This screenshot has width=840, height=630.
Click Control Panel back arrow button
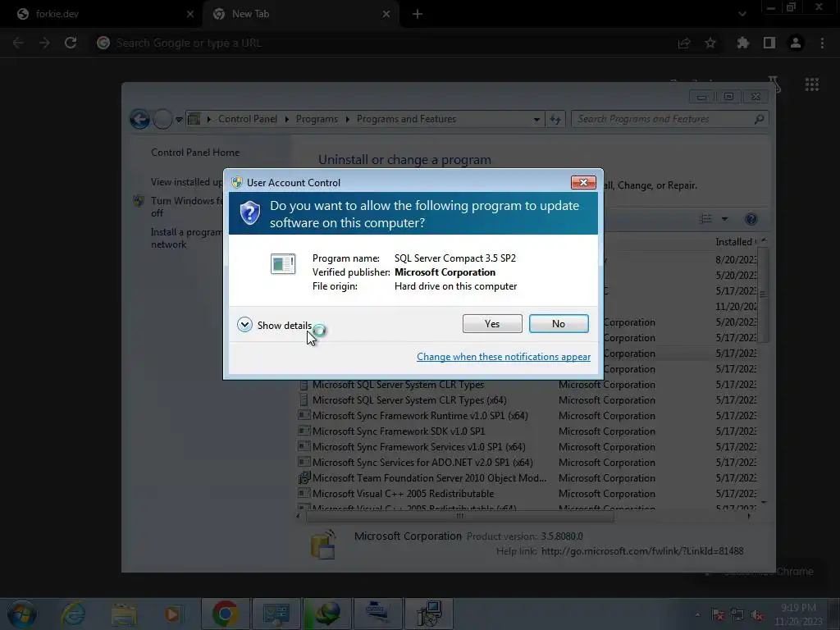139,119
